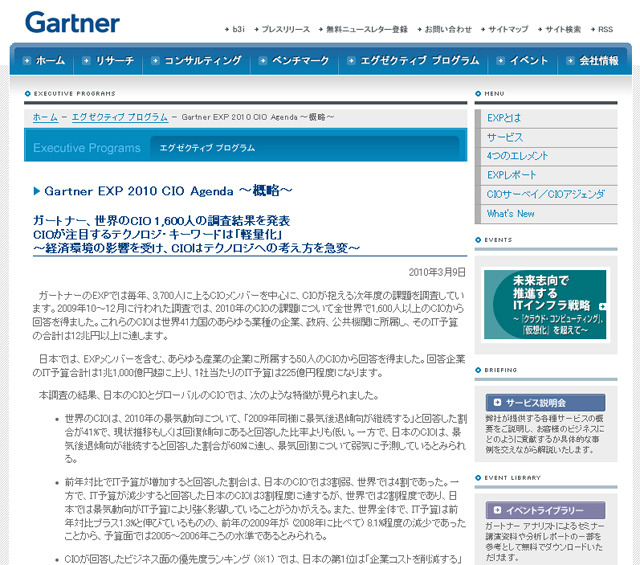Click the plus icon beside コンサルティング nav item
This screenshot has width=640, height=565.
point(155,61)
